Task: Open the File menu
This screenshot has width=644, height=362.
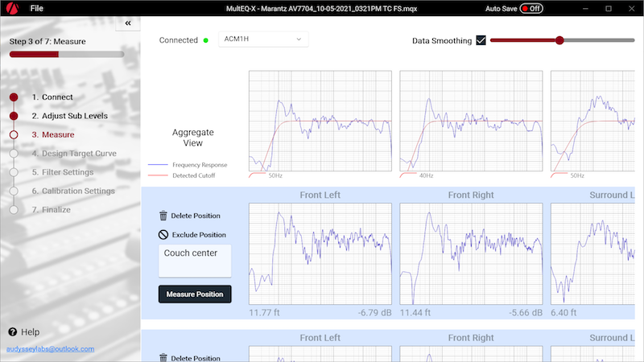Action: click(36, 8)
